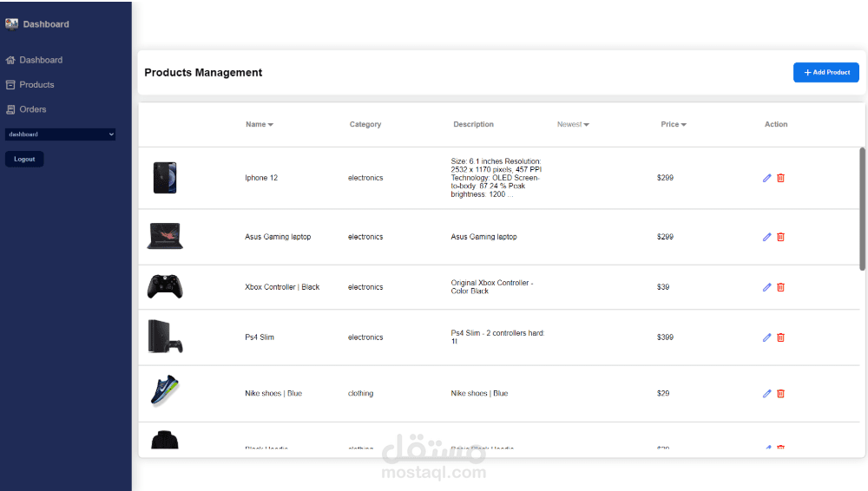Click the $29 price of Nike shoes
Screen dimensions: 868x491
tap(663, 394)
